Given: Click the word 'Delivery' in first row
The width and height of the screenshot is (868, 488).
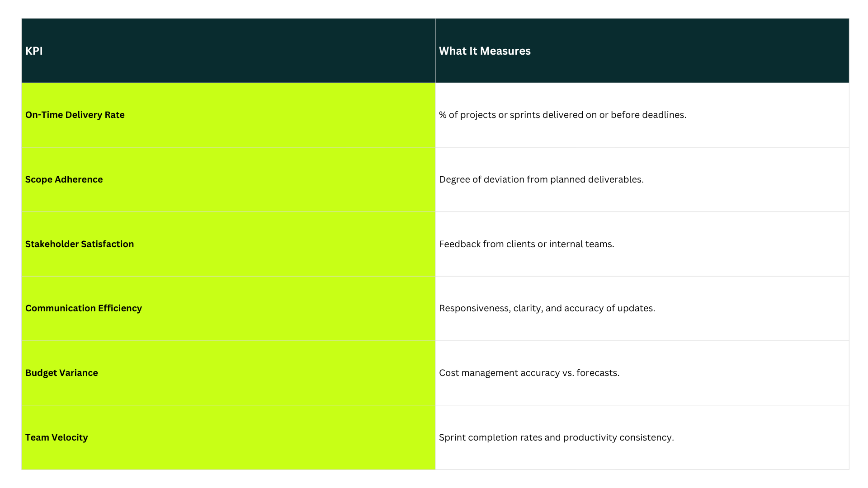Looking at the screenshot, I should (x=83, y=115).
